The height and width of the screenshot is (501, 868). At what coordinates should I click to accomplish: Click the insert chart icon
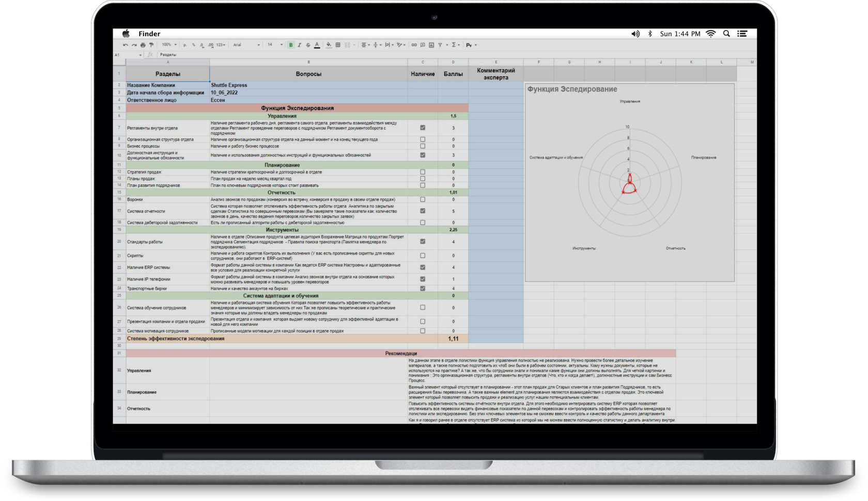click(431, 45)
